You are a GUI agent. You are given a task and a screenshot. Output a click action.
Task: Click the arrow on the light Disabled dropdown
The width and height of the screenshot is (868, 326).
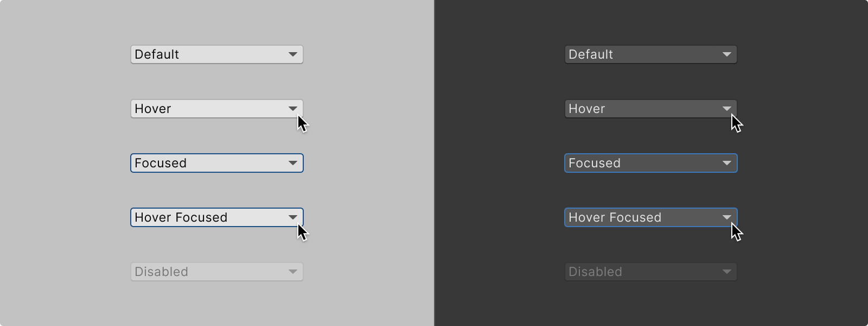[292, 272]
